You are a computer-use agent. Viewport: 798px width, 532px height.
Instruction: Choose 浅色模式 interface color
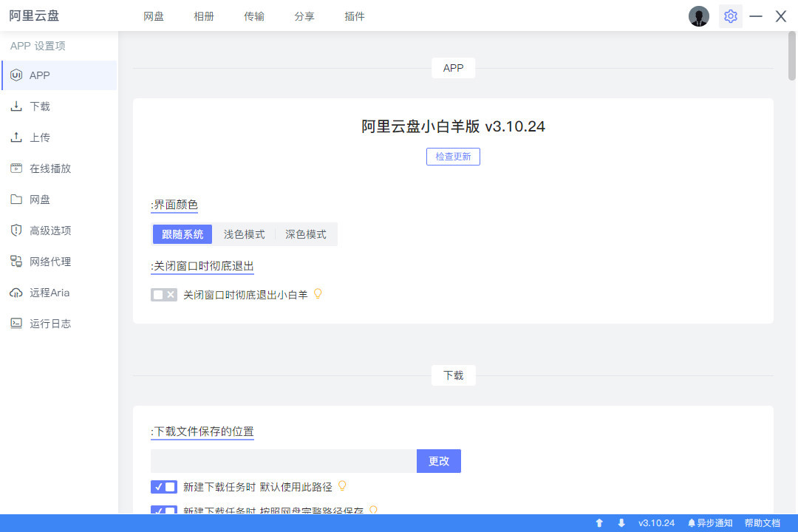[x=244, y=234]
